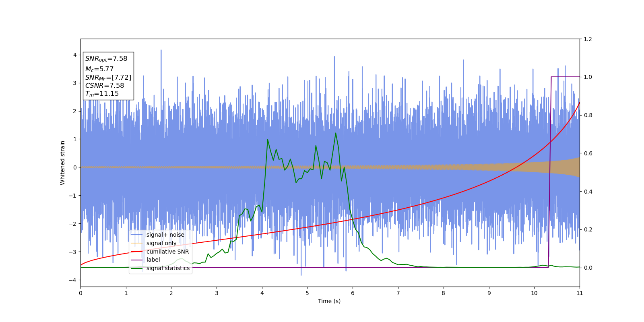Click the blue line swatch in legend
This screenshot has height=322, width=644.
(x=137, y=235)
